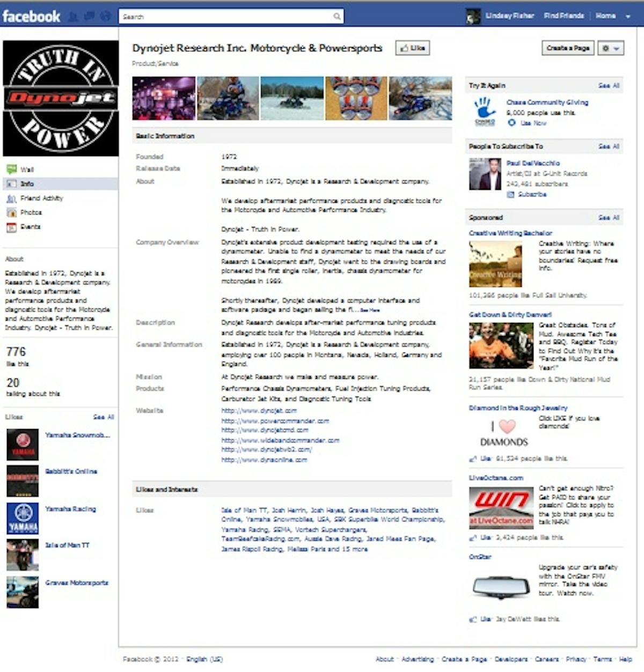Click the Create a Page button
644x672 pixels.
tap(568, 48)
